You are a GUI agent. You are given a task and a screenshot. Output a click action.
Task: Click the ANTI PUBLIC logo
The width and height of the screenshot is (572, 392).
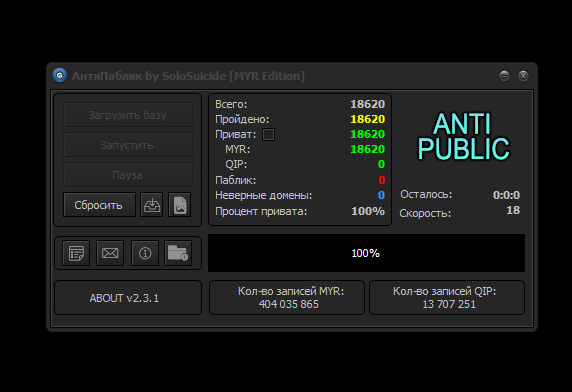[x=463, y=137]
